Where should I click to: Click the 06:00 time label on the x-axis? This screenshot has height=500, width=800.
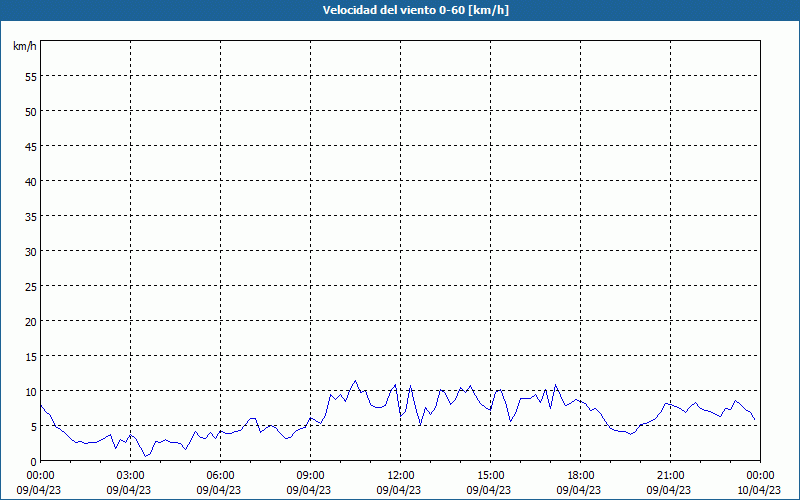point(220,476)
